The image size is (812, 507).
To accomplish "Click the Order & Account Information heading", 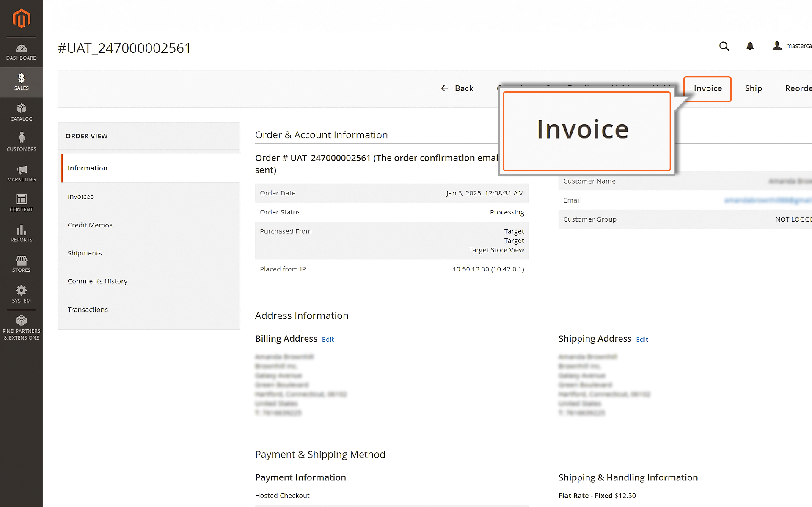I will (x=322, y=135).
